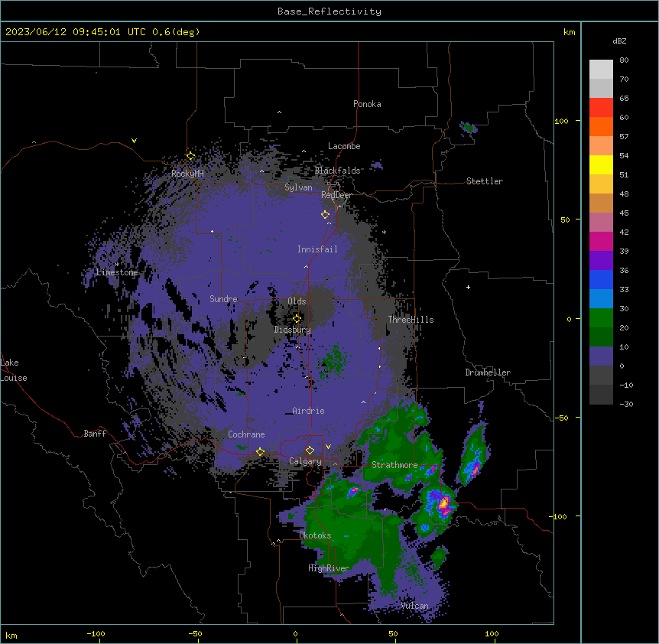Pick the red 60-65 dBZ legend swatch
This screenshot has width=659, height=644.
[x=601, y=108]
